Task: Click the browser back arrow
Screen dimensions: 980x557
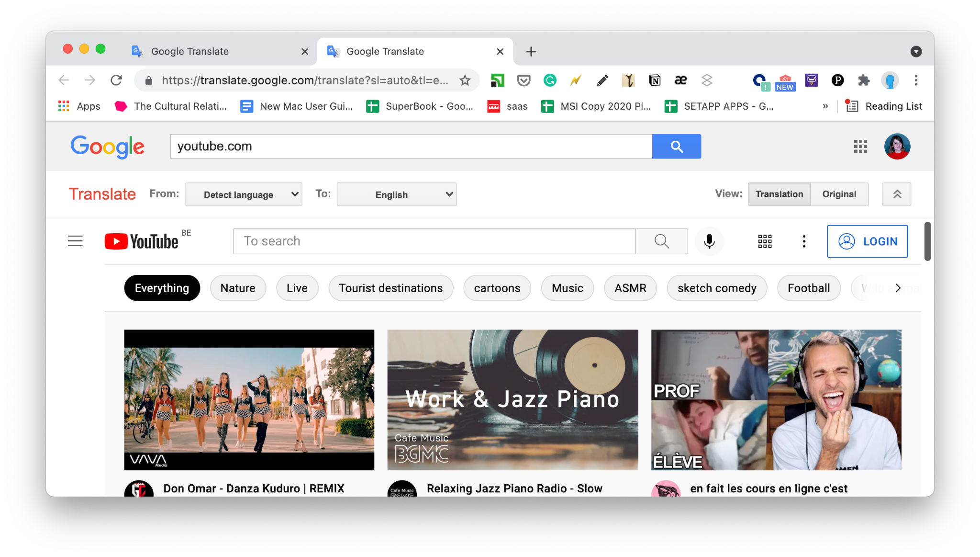Action: [64, 80]
